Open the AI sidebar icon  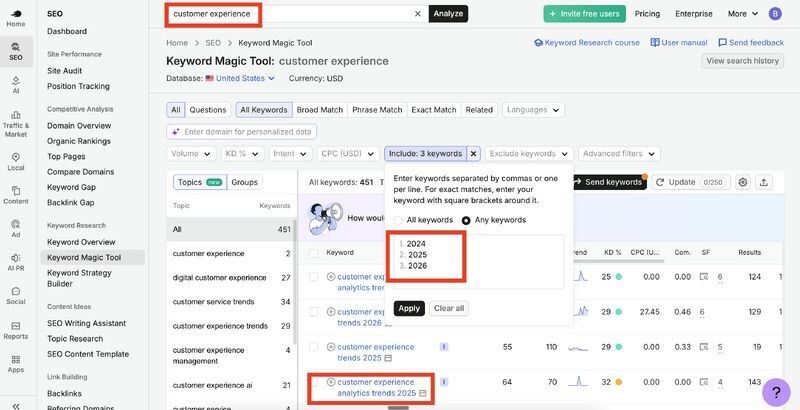click(x=16, y=85)
